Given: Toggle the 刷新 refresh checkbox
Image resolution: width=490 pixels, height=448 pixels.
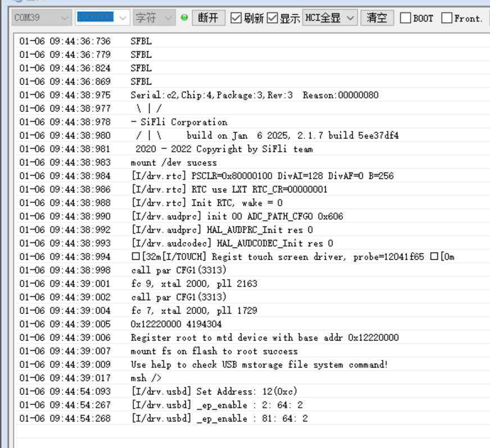Looking at the screenshot, I should coord(237,18).
